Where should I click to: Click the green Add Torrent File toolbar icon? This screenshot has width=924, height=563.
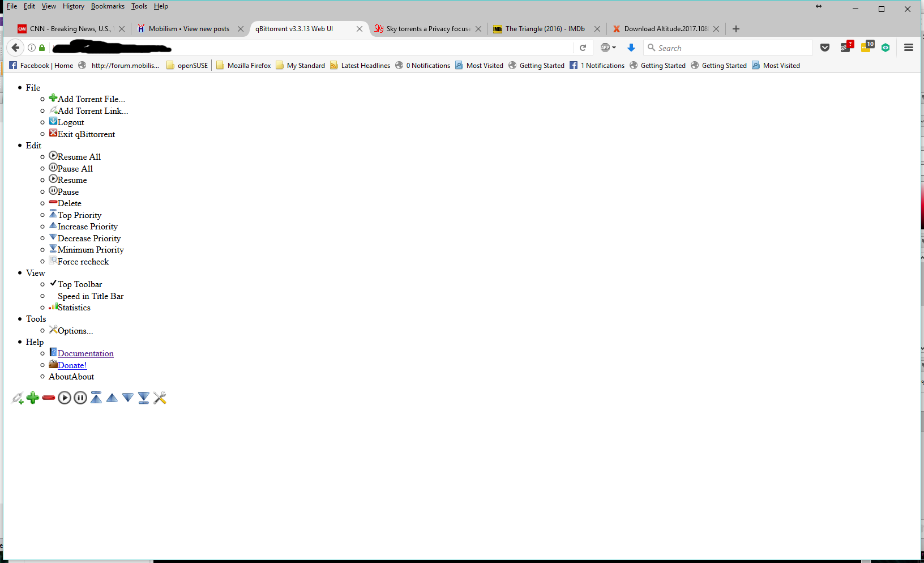pos(32,398)
